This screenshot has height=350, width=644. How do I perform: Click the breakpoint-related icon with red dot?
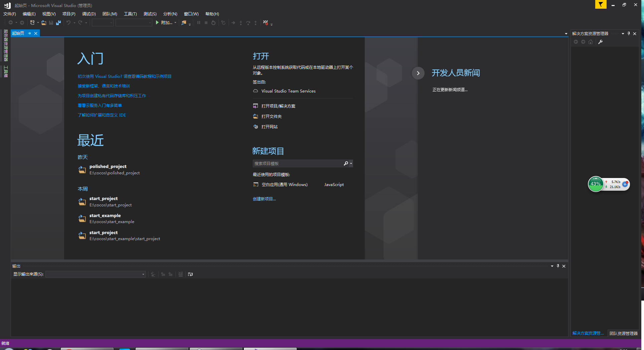click(x=266, y=23)
